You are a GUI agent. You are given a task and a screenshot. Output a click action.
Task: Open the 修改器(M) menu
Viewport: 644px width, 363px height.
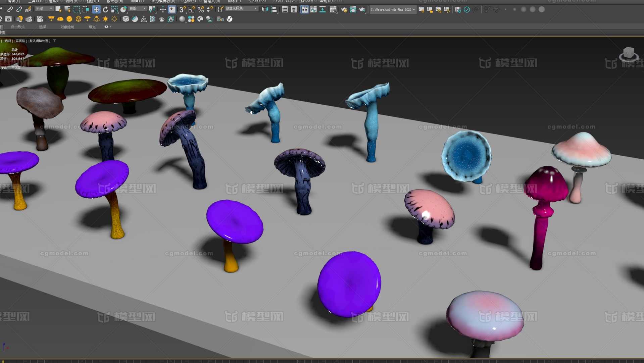[x=115, y=1]
